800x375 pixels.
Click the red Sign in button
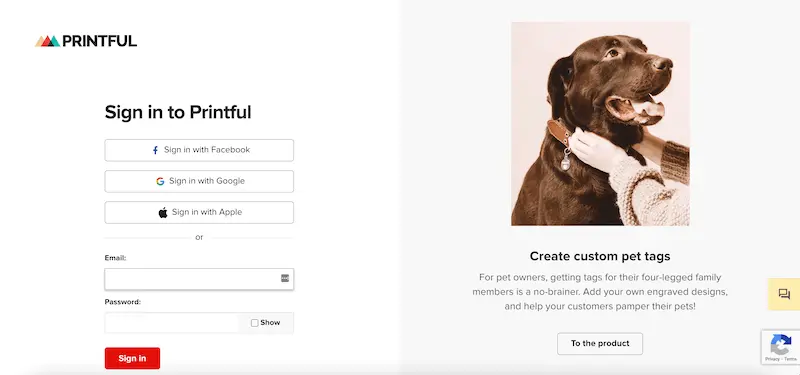(x=132, y=358)
